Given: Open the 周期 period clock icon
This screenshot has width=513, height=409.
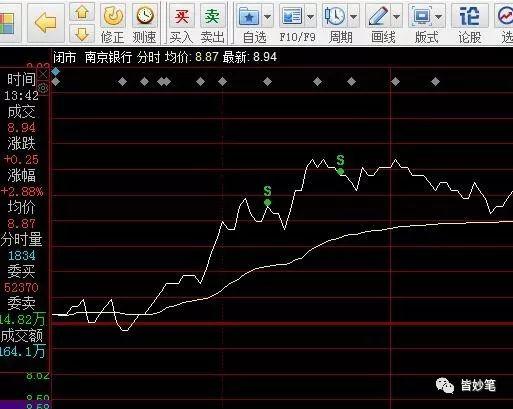Looking at the screenshot, I should pyautogui.click(x=334, y=16).
